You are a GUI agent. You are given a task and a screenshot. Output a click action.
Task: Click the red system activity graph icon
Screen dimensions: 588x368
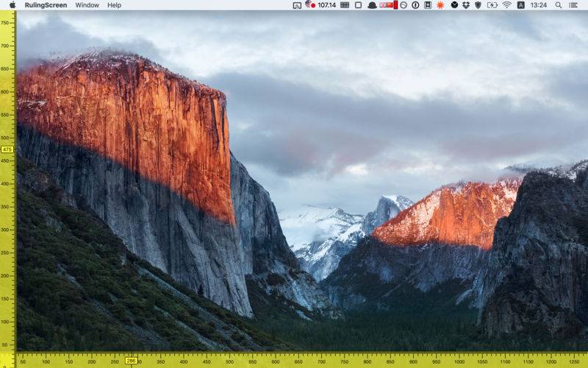pos(389,5)
